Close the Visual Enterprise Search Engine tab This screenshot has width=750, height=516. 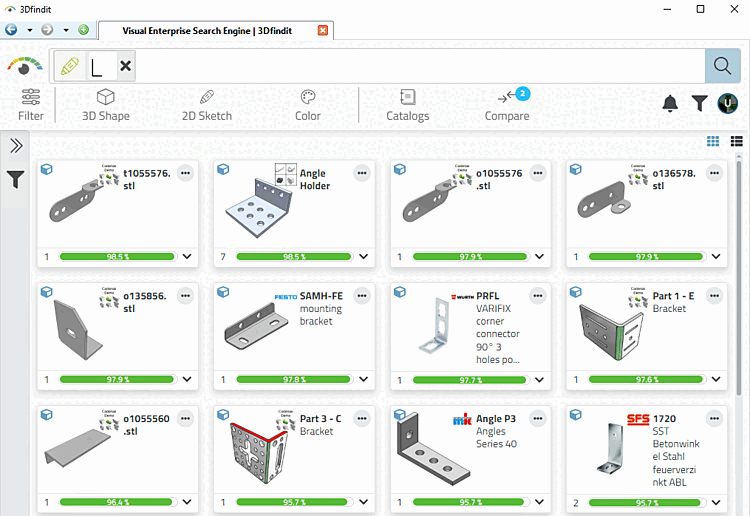tap(323, 31)
